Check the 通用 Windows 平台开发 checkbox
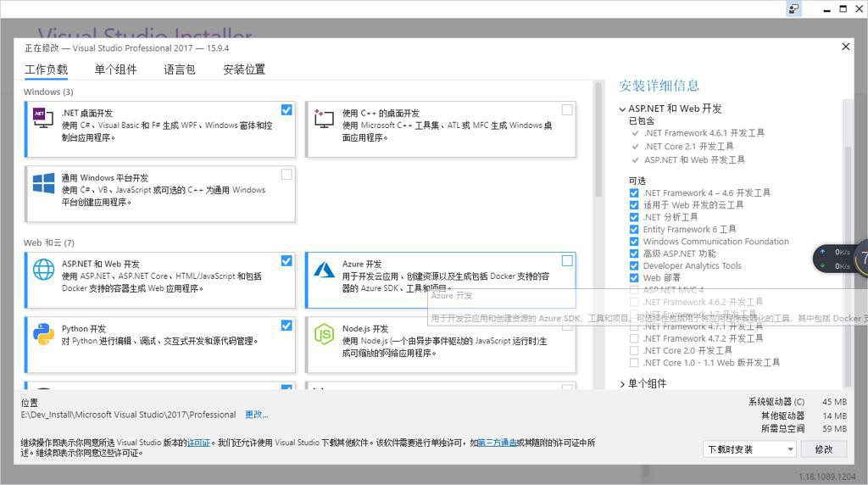868x485 pixels. coord(287,175)
